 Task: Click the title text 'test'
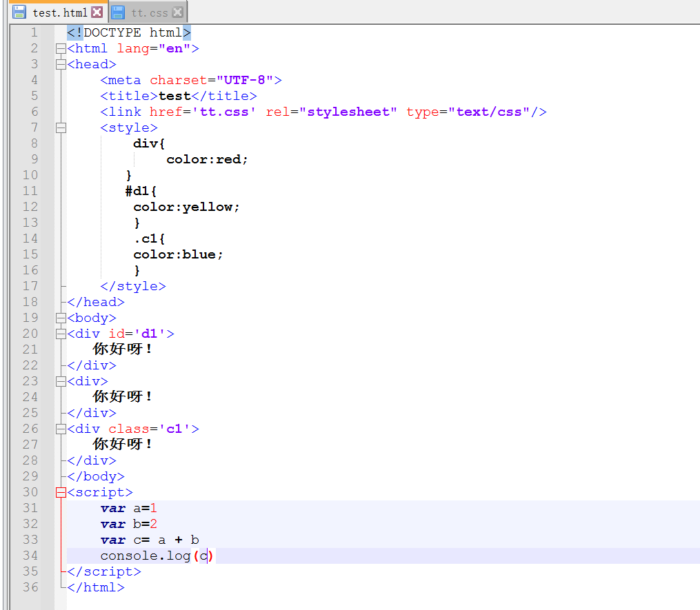coord(174,96)
